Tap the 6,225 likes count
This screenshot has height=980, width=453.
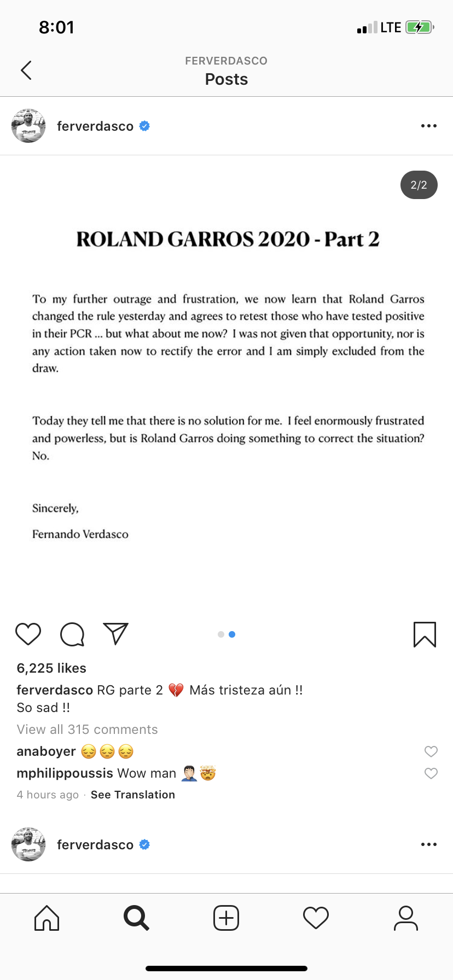(51, 668)
